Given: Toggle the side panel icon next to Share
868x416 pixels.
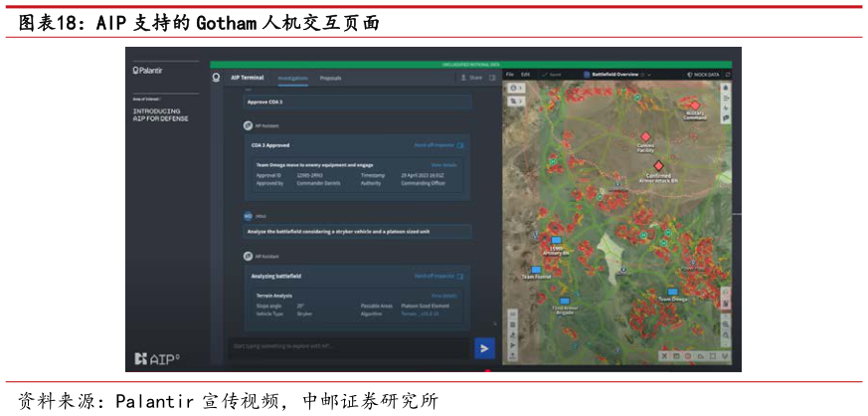Looking at the screenshot, I should (491, 77).
